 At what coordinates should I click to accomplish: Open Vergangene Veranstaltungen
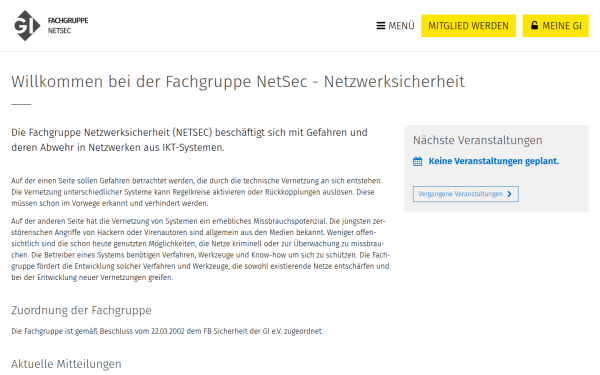point(465,194)
